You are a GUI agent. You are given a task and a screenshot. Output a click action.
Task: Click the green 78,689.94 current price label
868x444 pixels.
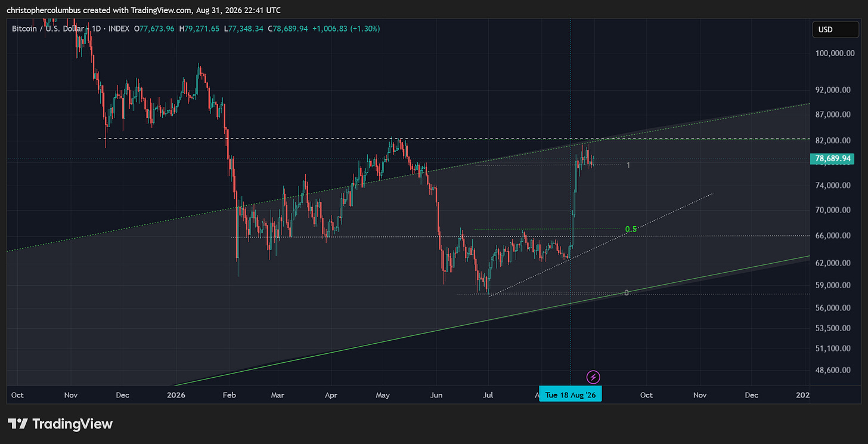tap(832, 159)
